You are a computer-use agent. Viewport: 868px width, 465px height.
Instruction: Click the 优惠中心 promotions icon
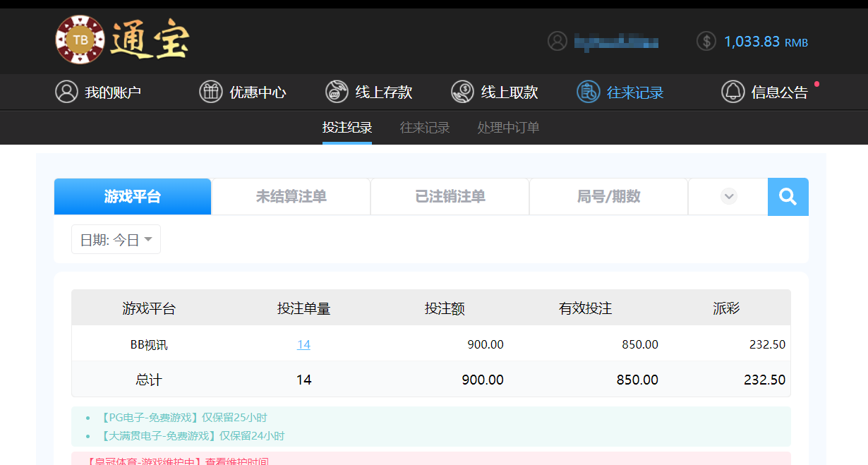point(210,92)
